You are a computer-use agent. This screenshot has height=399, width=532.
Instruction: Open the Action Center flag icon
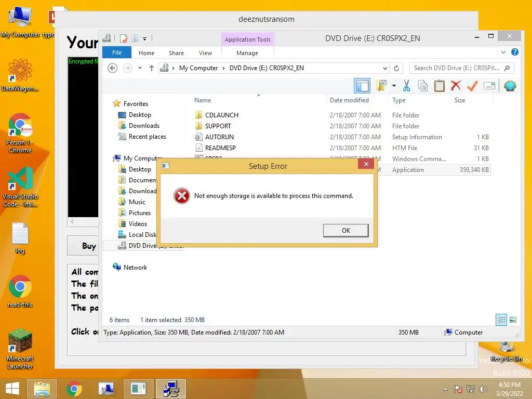(458, 389)
